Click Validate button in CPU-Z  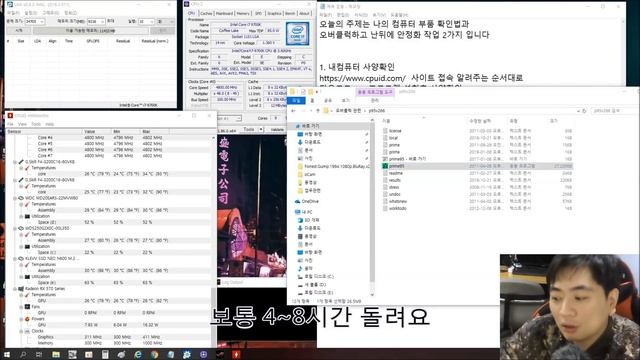[277, 129]
